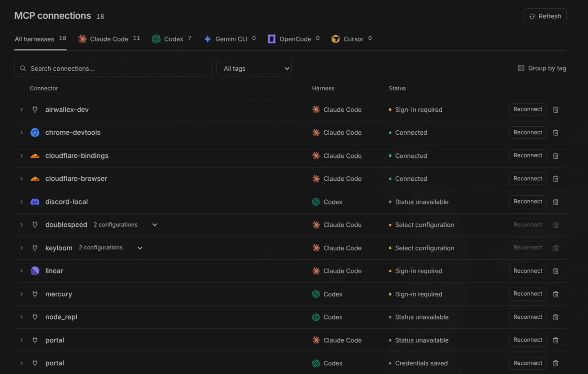Viewport: 588px width, 374px height.
Task: Click the linear connector logo icon
Action: point(35,271)
